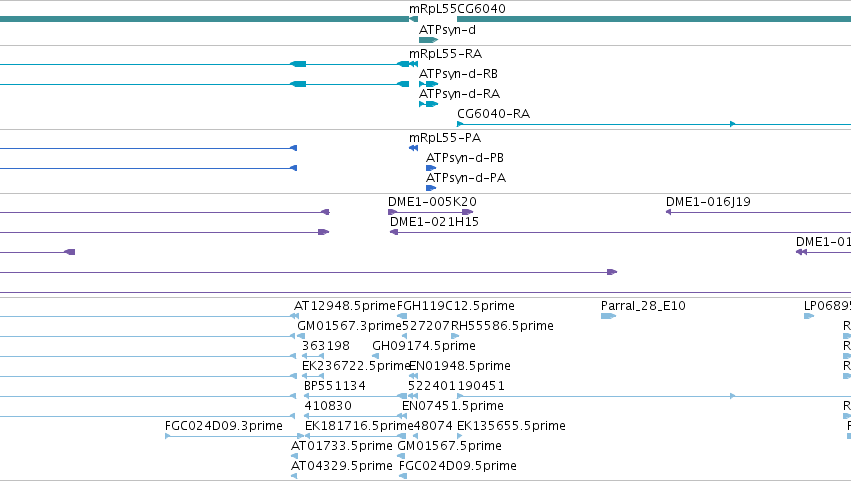Click the EK135655.5prime EST label
Viewport: 851px width, 481px height.
click(511, 426)
